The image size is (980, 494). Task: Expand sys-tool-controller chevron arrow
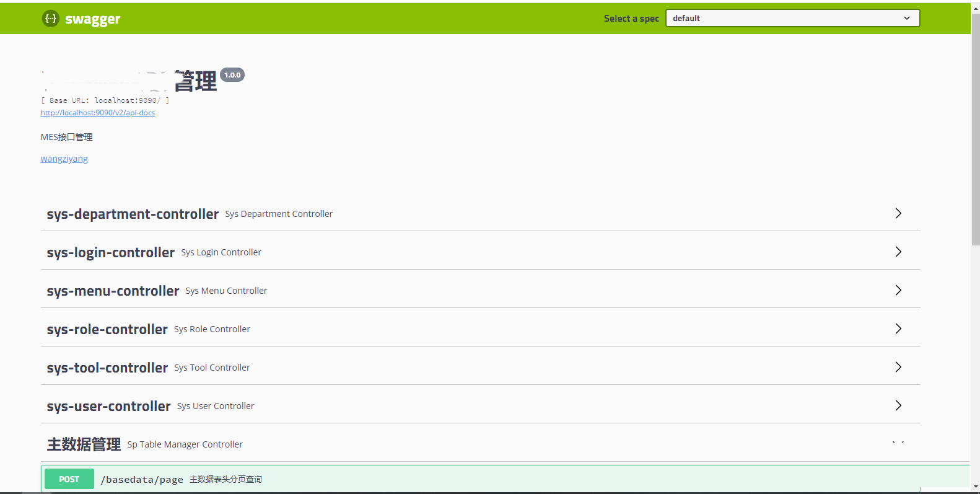click(898, 368)
